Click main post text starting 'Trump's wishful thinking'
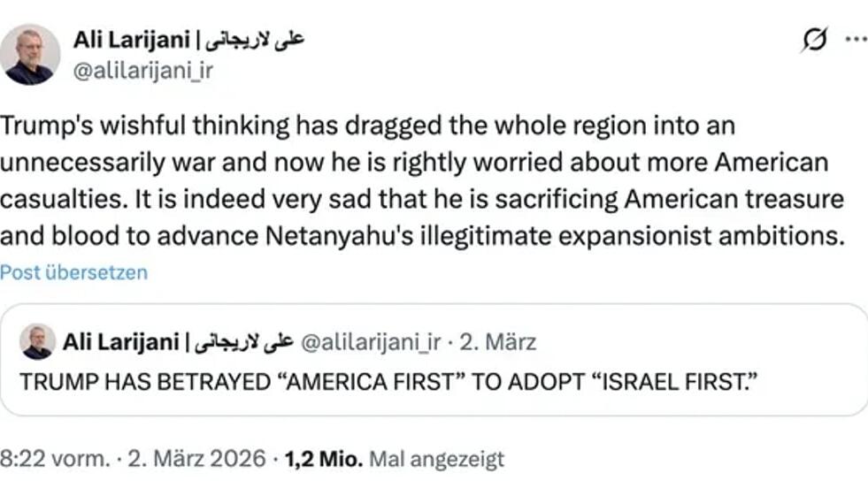The height and width of the screenshot is (488, 868). click(423, 180)
